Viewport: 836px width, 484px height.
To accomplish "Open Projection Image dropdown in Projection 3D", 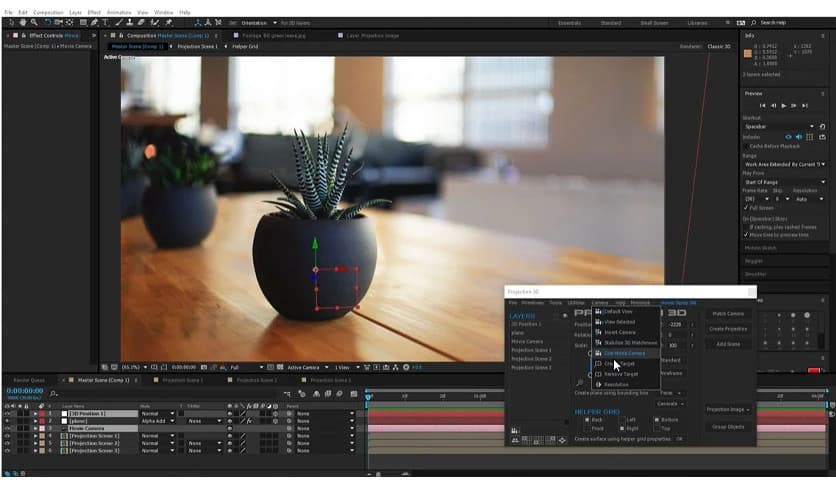I will 728,410.
